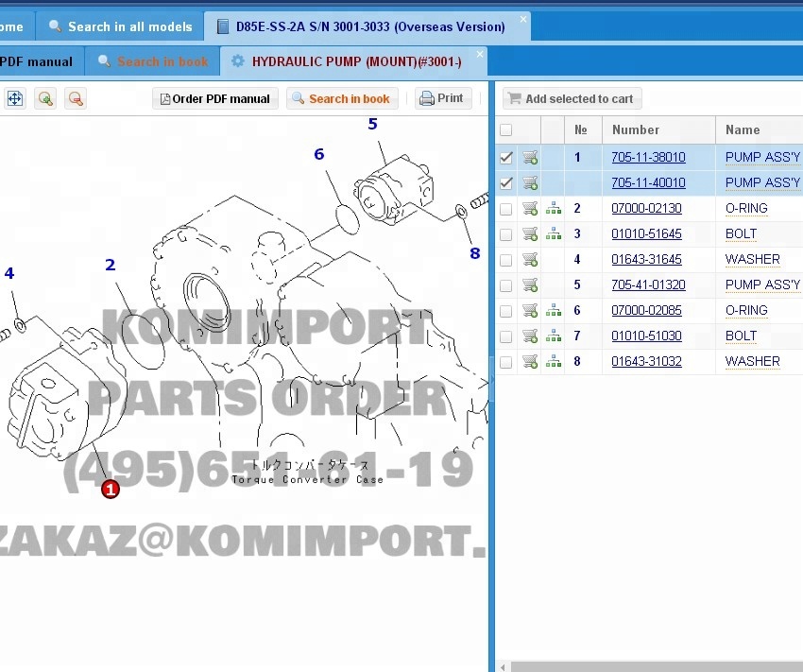Screen dimensions: 803x672
Task: Add pump 705-41-01320 to cart
Action: (x=530, y=284)
